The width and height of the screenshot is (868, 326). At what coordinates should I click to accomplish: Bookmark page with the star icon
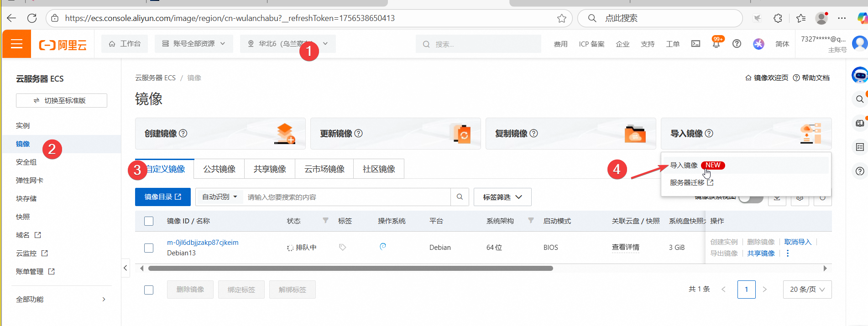click(x=561, y=18)
